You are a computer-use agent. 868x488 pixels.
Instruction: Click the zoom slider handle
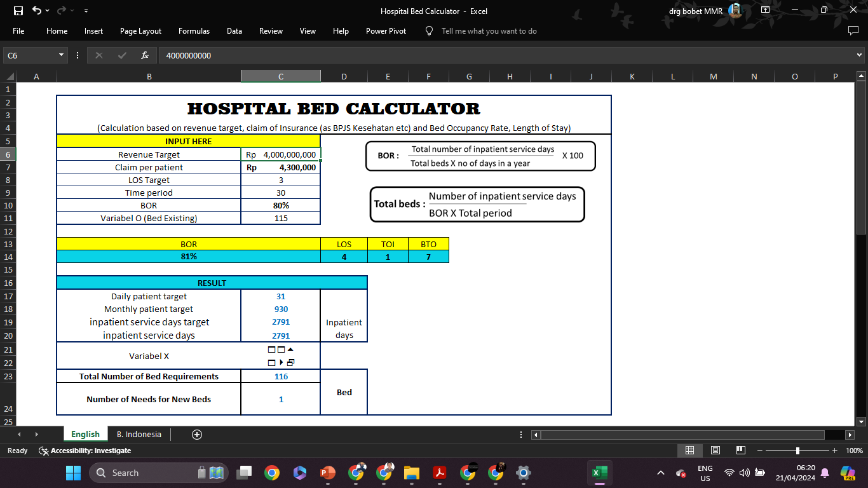tap(797, 451)
